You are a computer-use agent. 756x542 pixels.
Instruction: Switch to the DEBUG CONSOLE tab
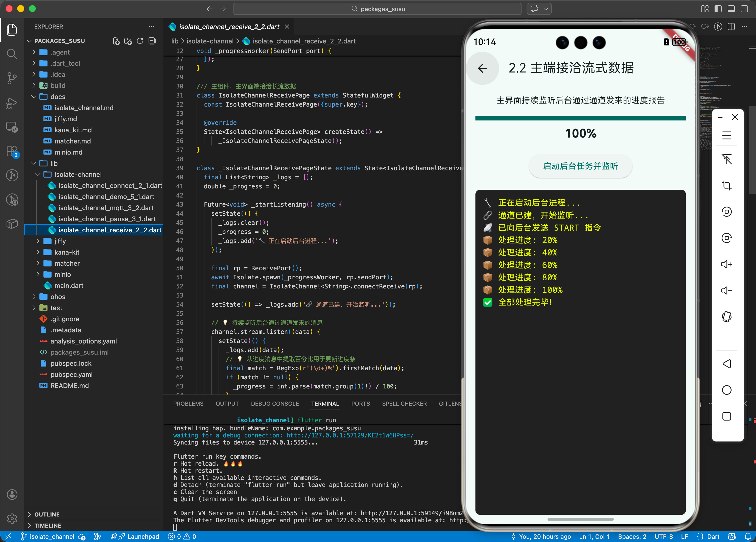click(275, 403)
